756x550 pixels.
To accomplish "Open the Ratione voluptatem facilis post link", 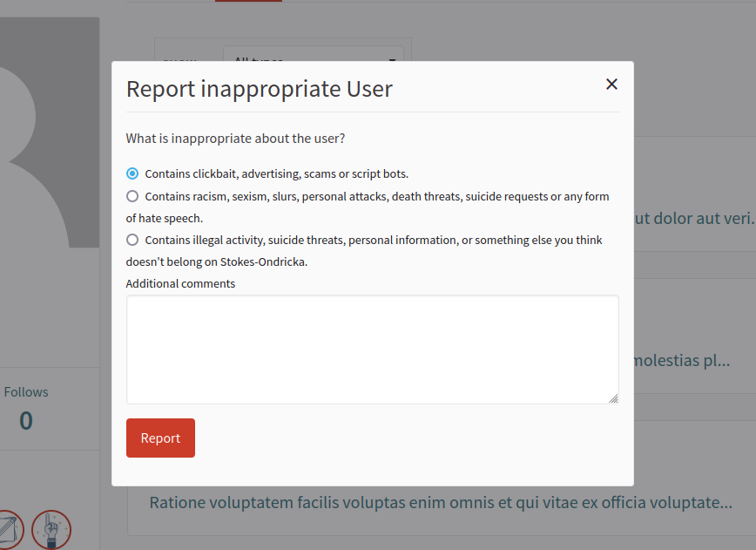I will (x=441, y=503).
